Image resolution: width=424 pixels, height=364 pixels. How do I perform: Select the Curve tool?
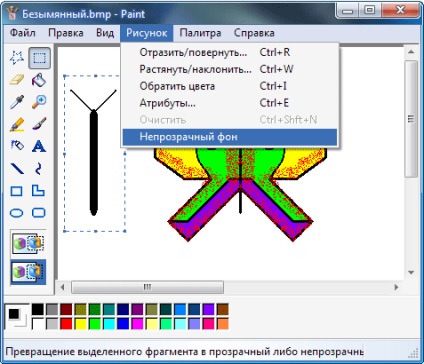pos(39,168)
